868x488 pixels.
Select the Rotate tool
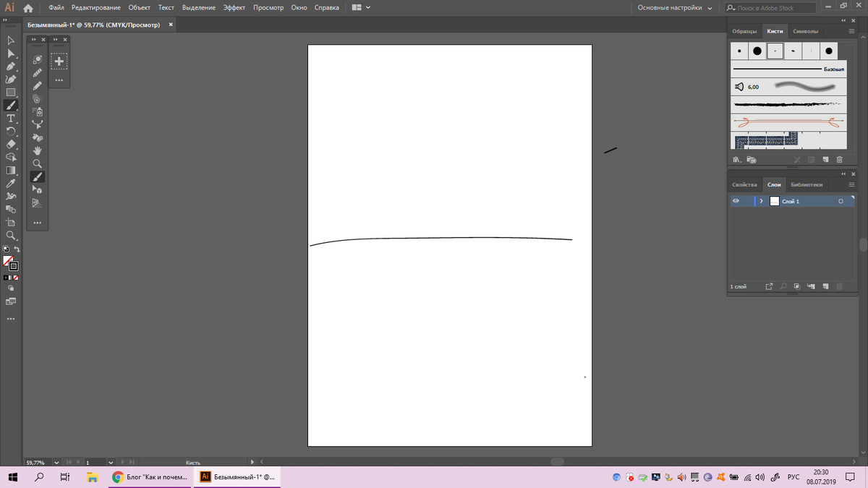tap(11, 132)
